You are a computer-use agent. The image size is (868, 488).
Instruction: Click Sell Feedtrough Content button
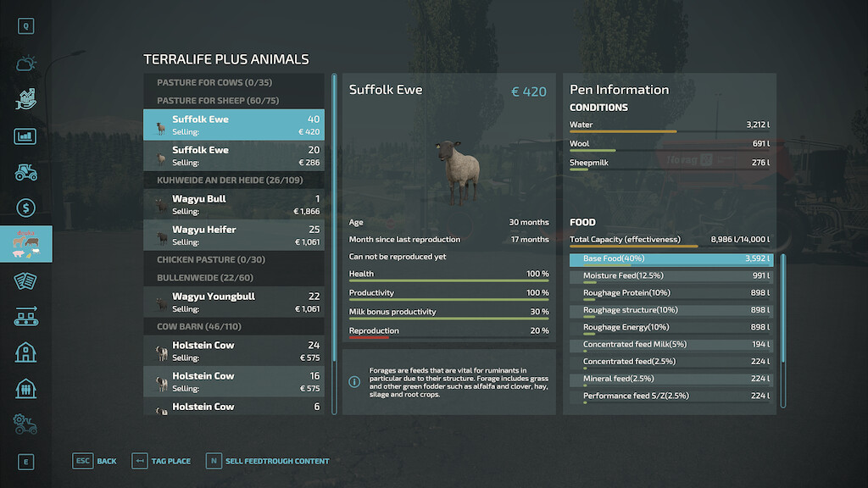(267, 461)
